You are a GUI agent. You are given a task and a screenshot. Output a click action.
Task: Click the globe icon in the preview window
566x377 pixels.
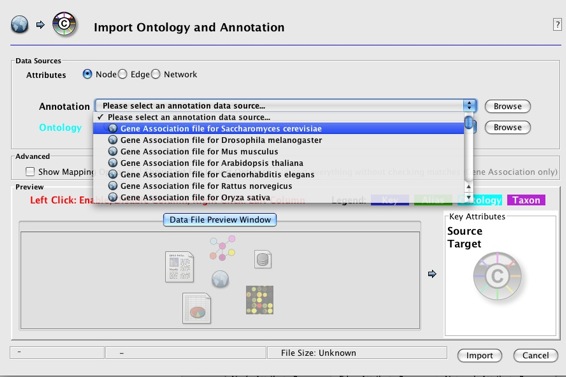tap(220, 279)
